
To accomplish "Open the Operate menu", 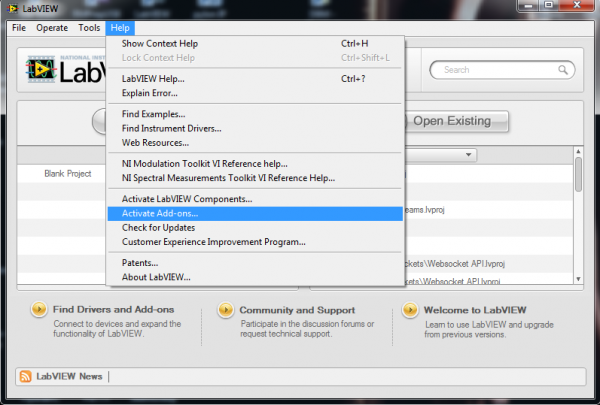I will tap(52, 28).
